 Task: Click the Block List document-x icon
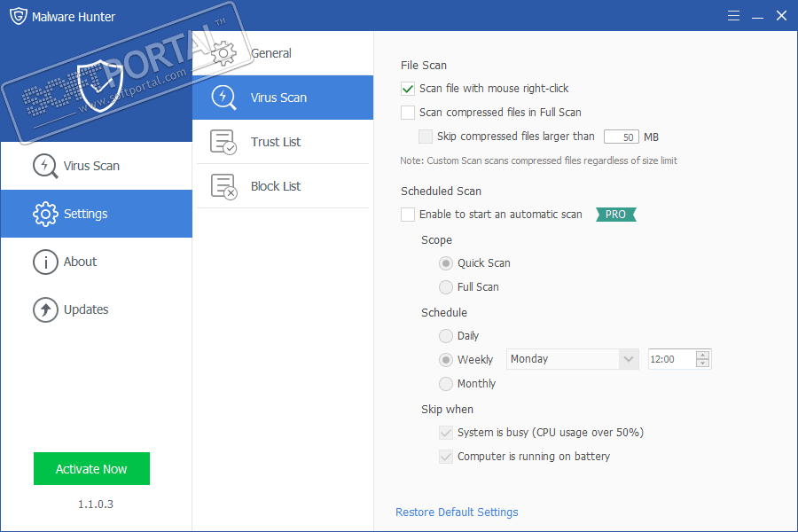[223, 186]
